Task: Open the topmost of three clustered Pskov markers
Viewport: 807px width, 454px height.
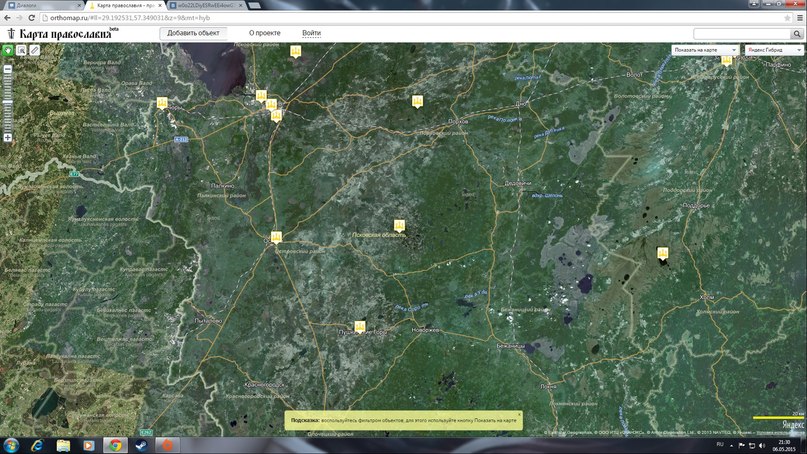Action: click(261, 96)
